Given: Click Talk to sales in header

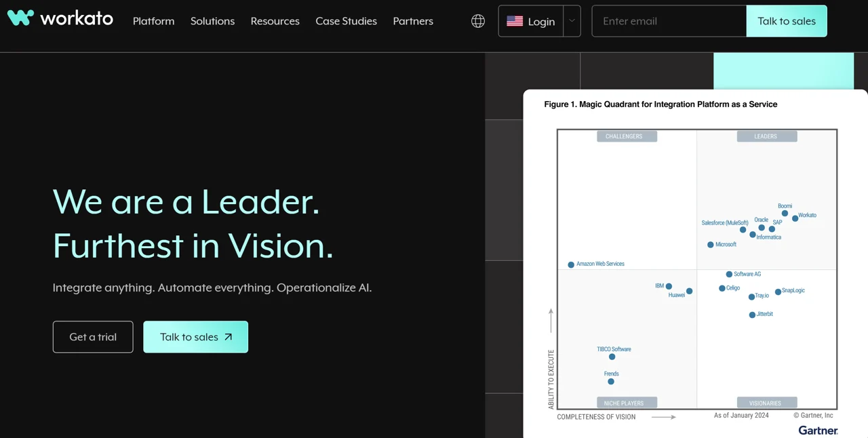Looking at the screenshot, I should (x=787, y=21).
